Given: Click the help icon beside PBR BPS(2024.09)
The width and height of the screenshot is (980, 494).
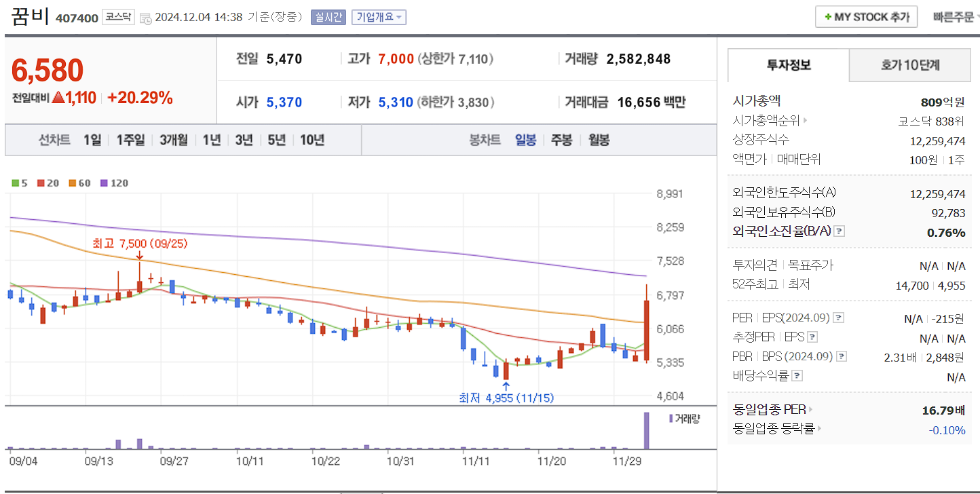Looking at the screenshot, I should 842,356.
